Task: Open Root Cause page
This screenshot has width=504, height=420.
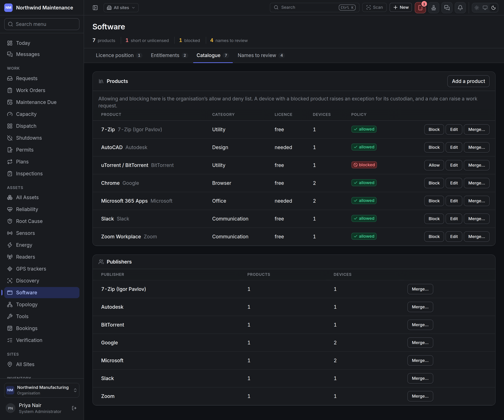Action: (42, 221)
